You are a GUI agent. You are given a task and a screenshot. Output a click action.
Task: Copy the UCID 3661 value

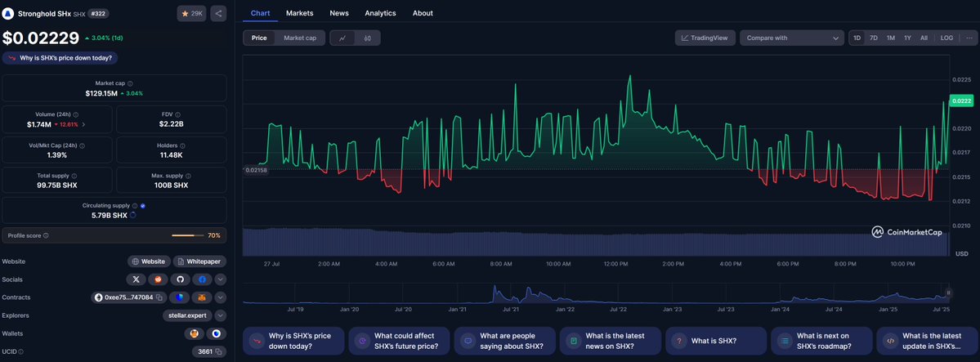[x=218, y=351]
